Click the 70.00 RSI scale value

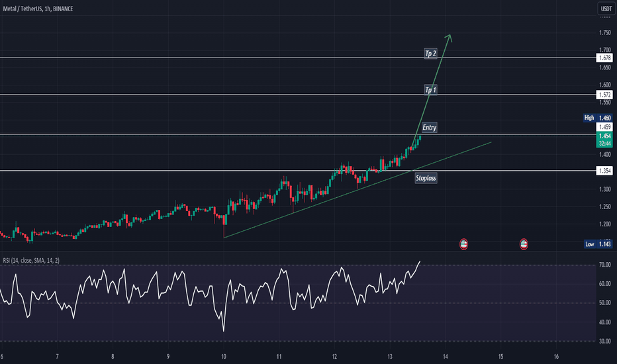[x=605, y=265]
